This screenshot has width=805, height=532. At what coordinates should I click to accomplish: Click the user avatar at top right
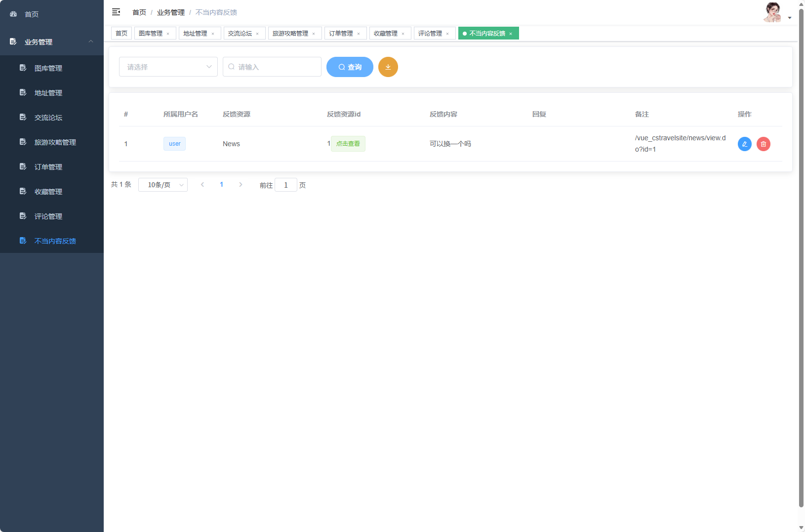pos(773,11)
